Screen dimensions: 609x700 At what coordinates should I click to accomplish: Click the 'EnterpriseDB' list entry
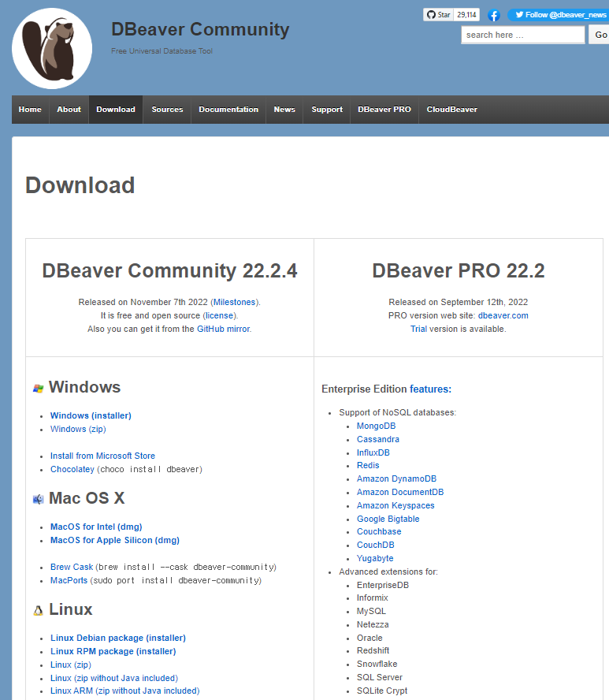click(382, 585)
